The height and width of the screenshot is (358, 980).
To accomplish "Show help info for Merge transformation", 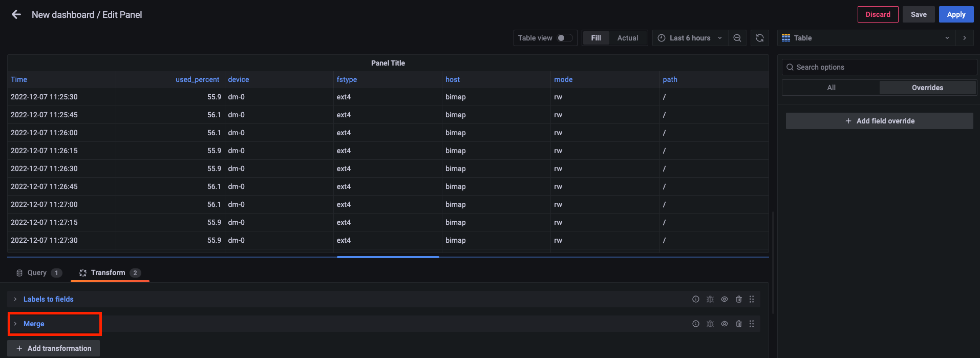I will tap(696, 324).
